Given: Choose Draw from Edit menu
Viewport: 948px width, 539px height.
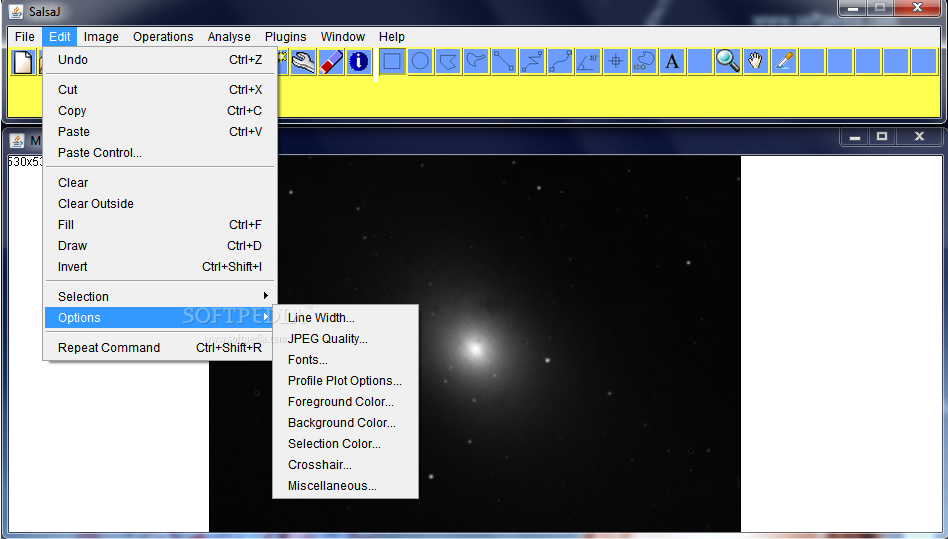Looking at the screenshot, I should point(160,246).
